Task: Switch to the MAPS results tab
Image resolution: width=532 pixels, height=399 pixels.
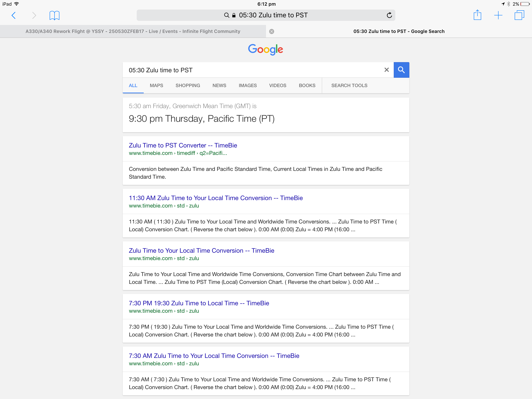Action: coord(156,86)
